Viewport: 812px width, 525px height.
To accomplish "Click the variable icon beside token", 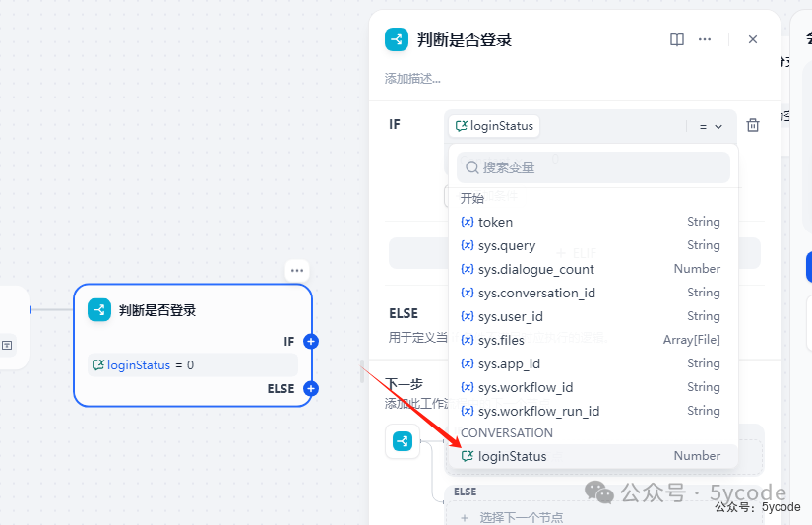I will coord(468,222).
